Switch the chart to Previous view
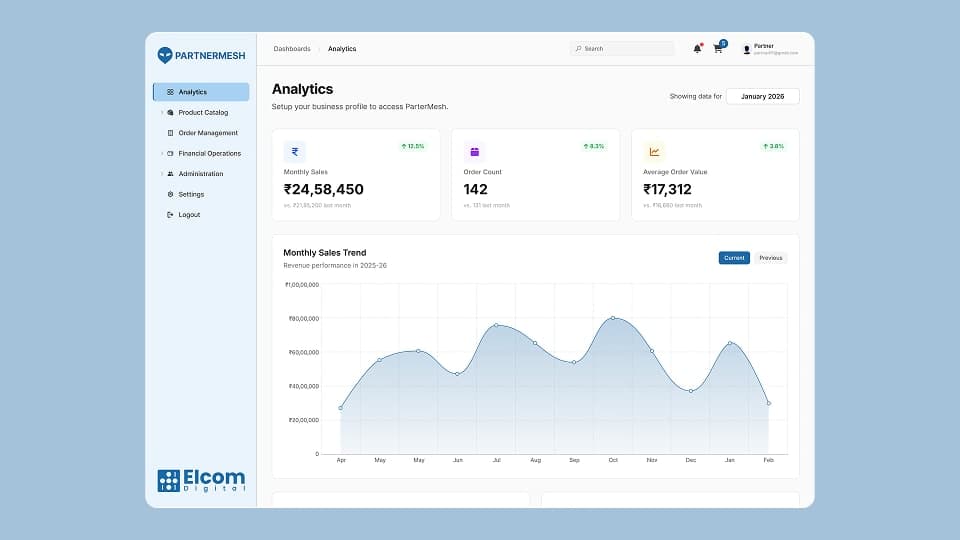Viewport: 960px width, 540px height. (x=770, y=258)
